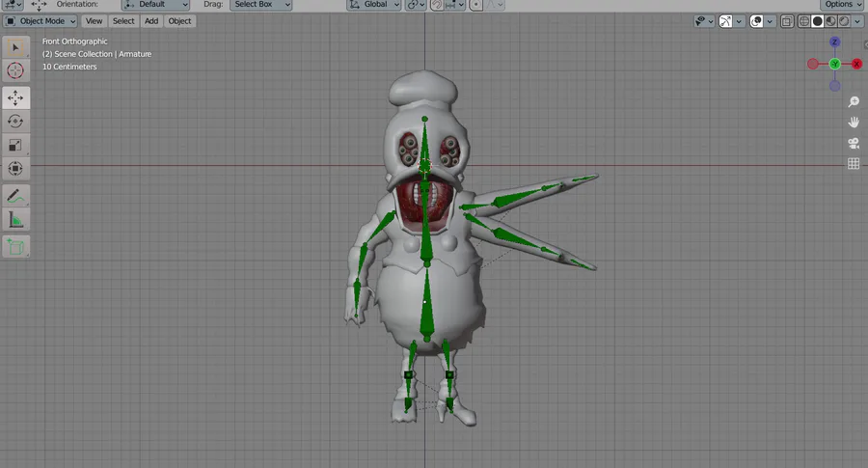Open the View menu
The height and width of the screenshot is (468, 868).
click(94, 21)
